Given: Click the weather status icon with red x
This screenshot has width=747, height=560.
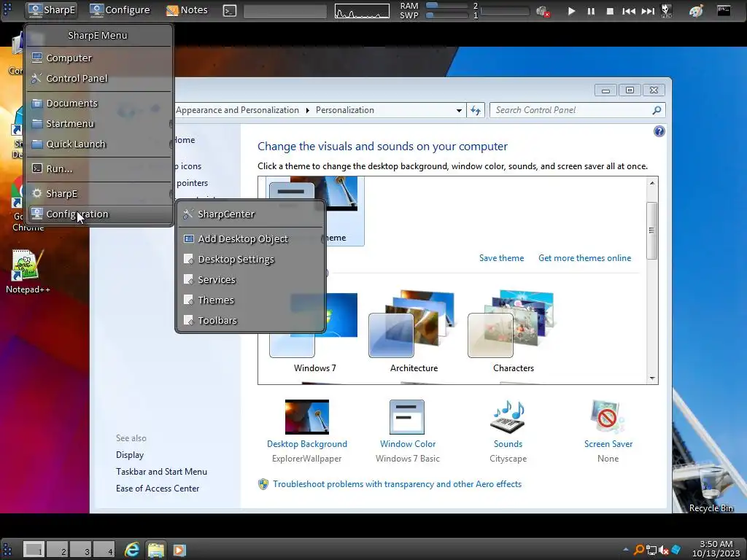Looking at the screenshot, I should click(543, 12).
